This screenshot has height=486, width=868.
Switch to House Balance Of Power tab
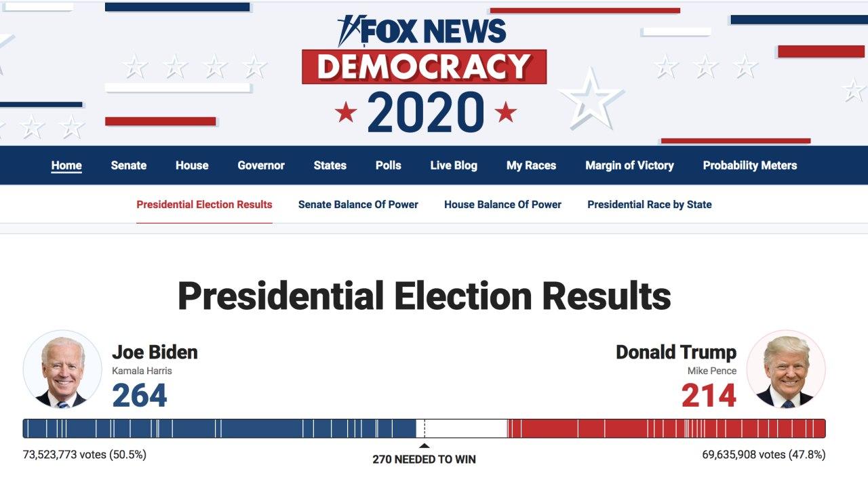(x=502, y=205)
